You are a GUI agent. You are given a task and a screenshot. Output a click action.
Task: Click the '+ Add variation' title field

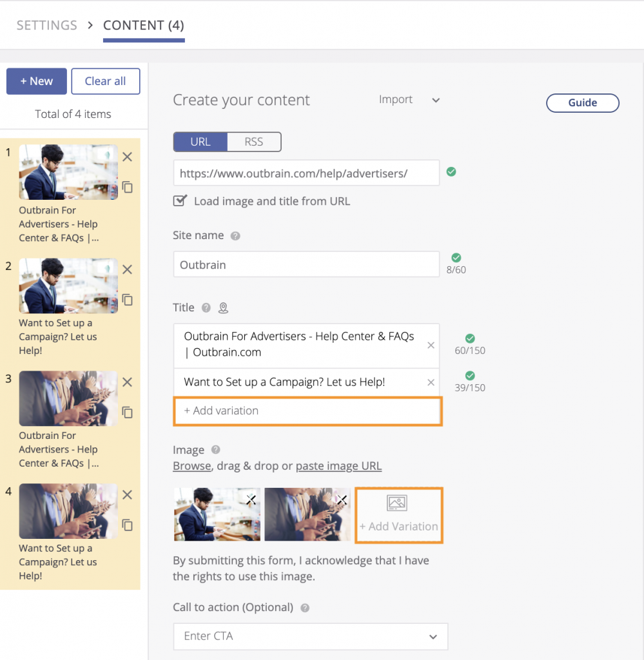pyautogui.click(x=307, y=411)
